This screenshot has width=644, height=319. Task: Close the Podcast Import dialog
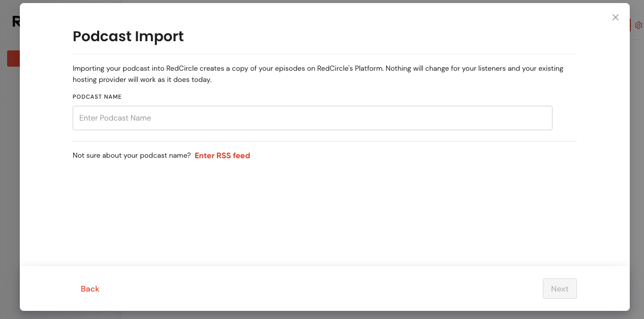tap(616, 17)
